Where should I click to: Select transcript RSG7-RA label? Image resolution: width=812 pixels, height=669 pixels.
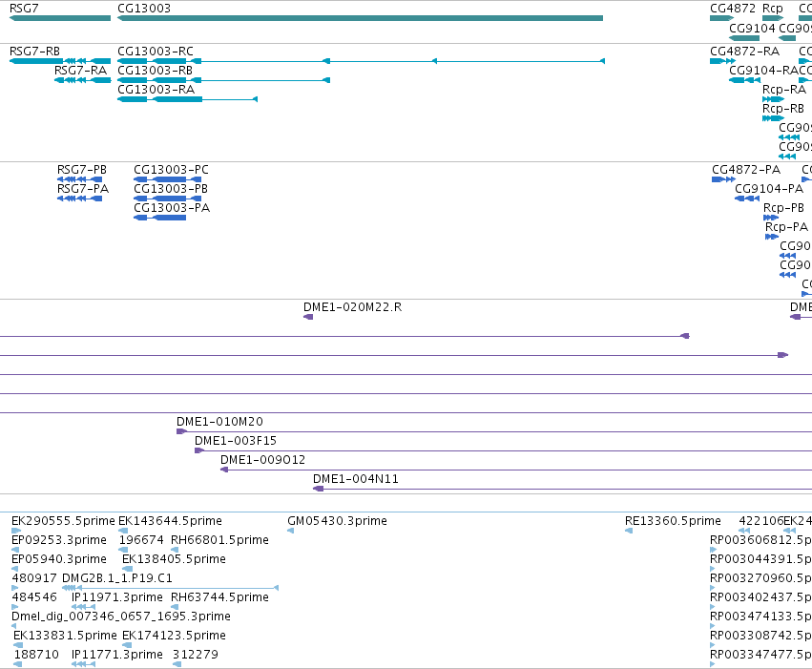(x=80, y=71)
